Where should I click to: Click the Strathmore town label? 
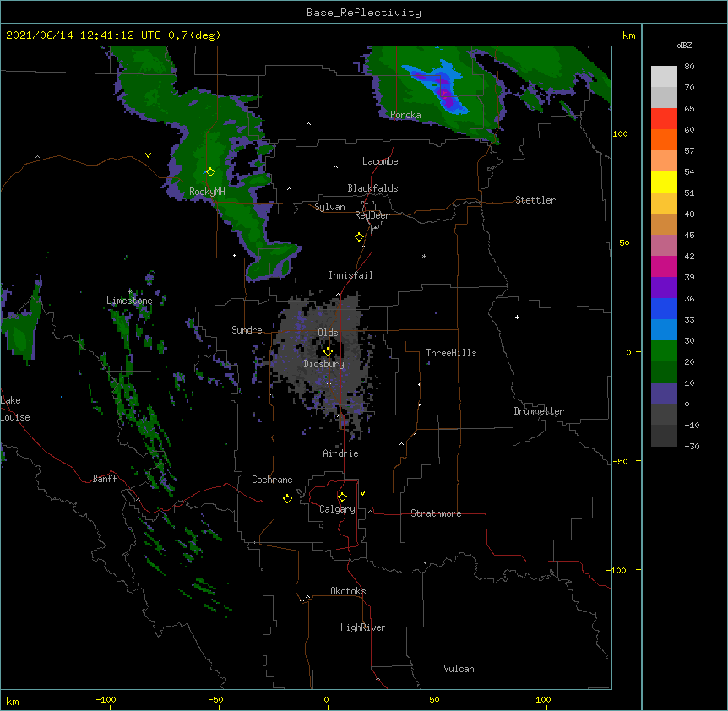coord(436,513)
